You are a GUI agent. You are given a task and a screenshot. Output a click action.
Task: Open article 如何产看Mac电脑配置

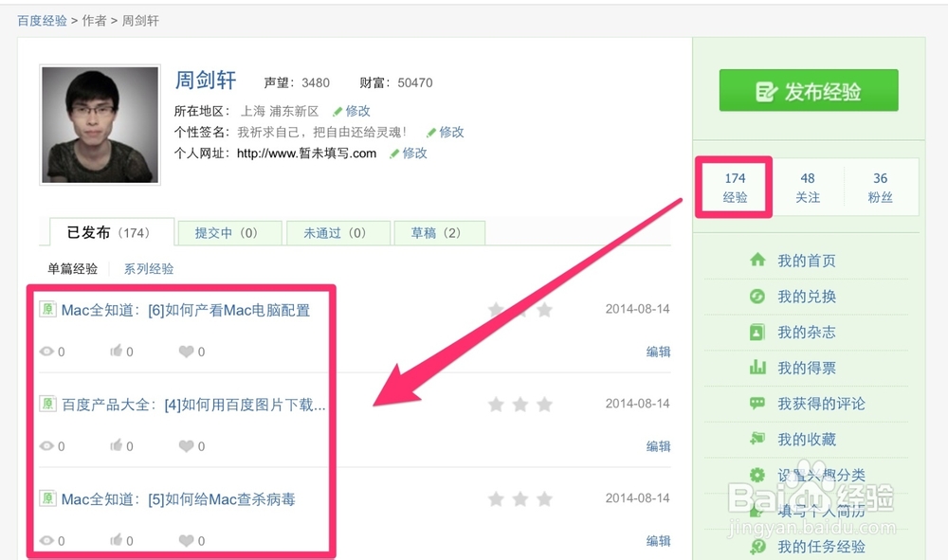tap(186, 311)
